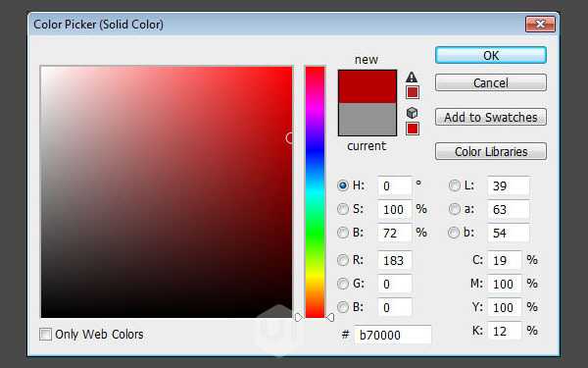Click the out-of-gamut warning triangle icon
The height and width of the screenshot is (368, 588).
412,77
